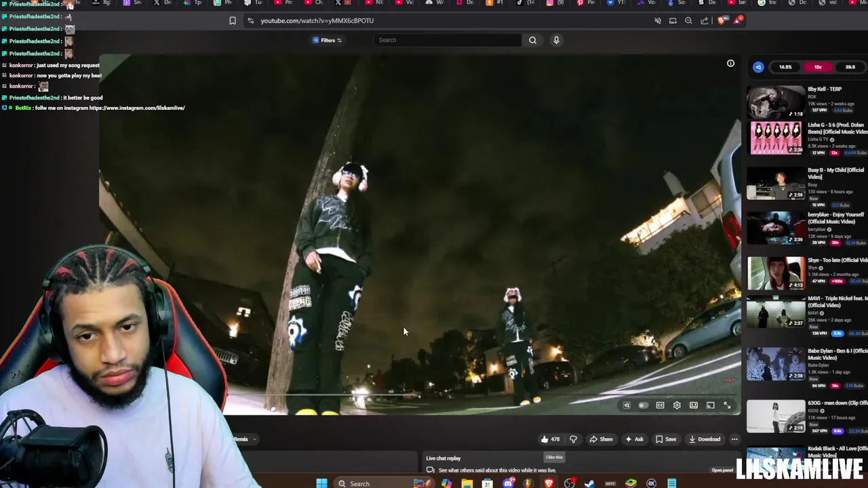This screenshot has width=868, height=488.
Task: Toggle closed captions CC button
Action: (x=660, y=405)
